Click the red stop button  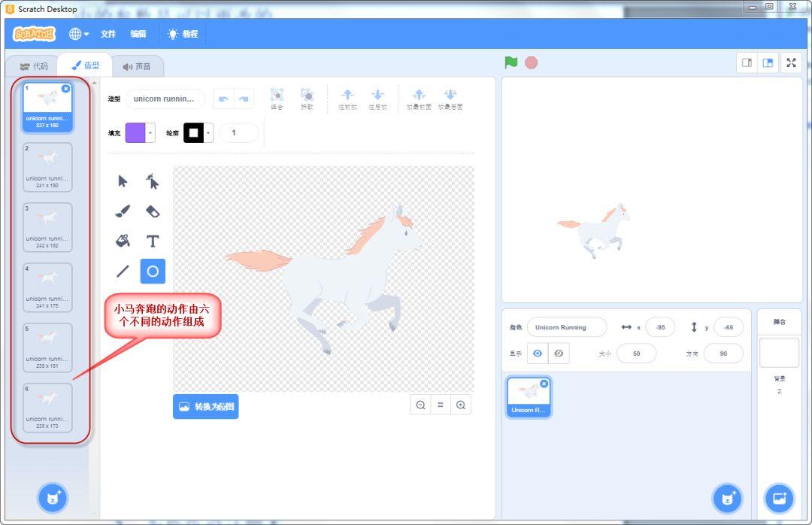532,62
